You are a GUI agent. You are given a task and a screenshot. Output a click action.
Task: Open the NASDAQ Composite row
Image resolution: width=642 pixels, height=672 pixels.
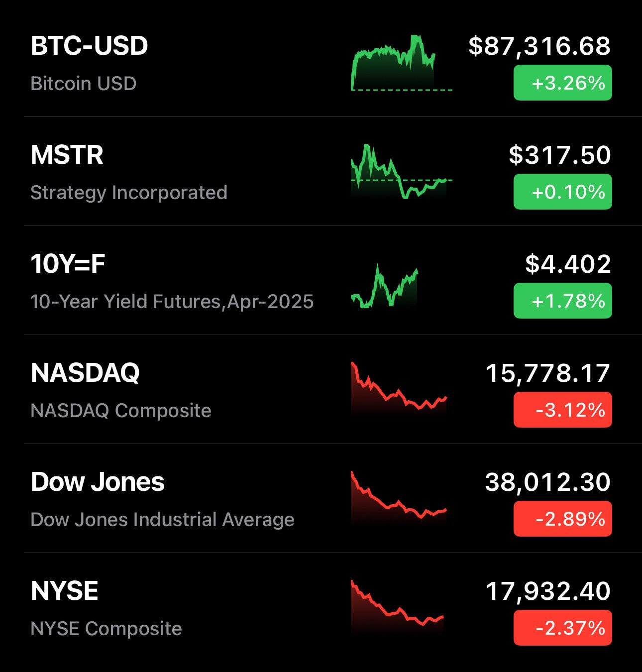(321, 389)
